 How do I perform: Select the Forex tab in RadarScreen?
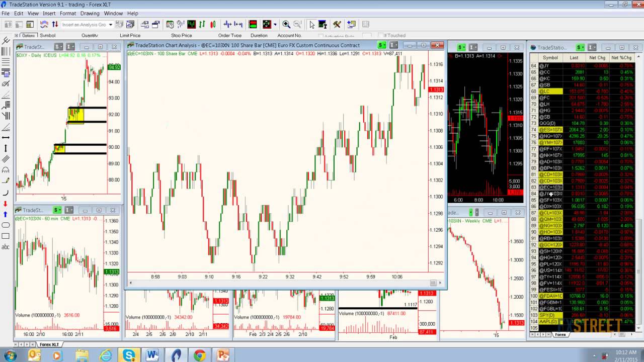560,335
